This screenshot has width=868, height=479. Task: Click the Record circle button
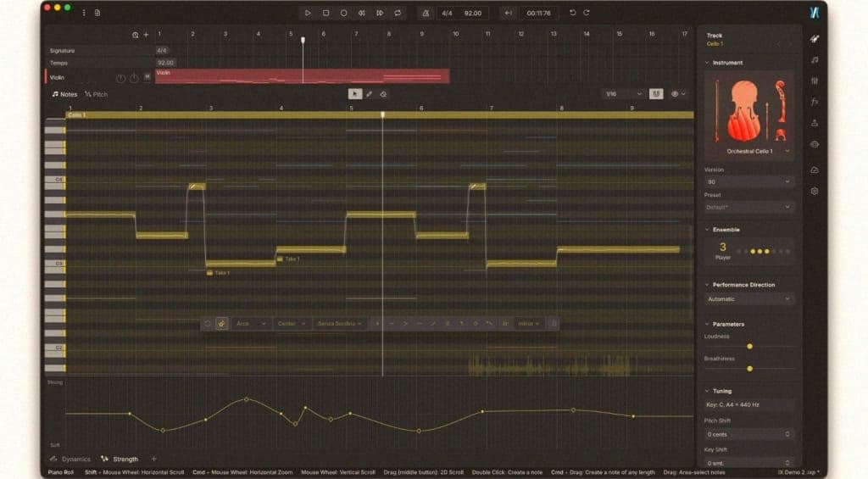click(x=344, y=13)
